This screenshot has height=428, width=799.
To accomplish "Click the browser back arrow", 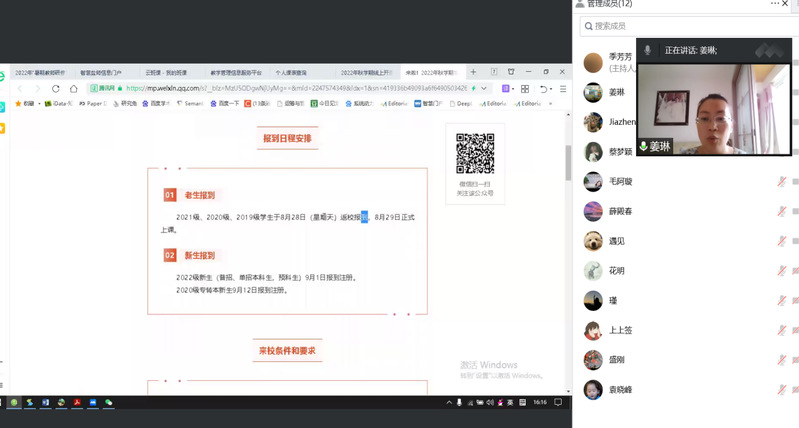I will click(x=20, y=88).
